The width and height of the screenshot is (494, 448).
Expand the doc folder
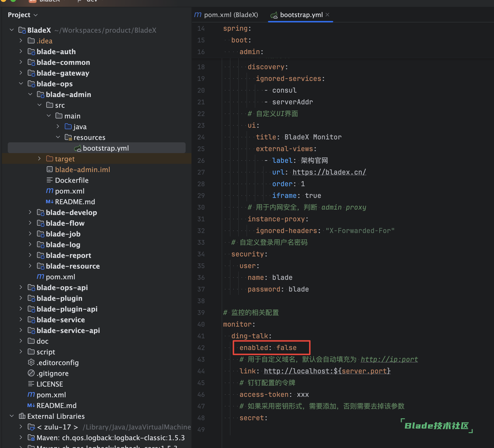[21, 341]
